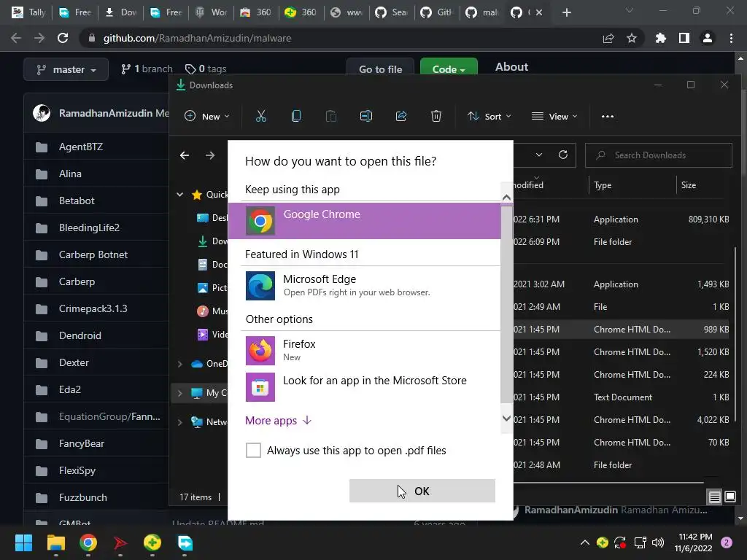Image resolution: width=747 pixels, height=560 pixels.
Task: Click the Paste icon in Downloads toolbar
Action: coord(331,116)
